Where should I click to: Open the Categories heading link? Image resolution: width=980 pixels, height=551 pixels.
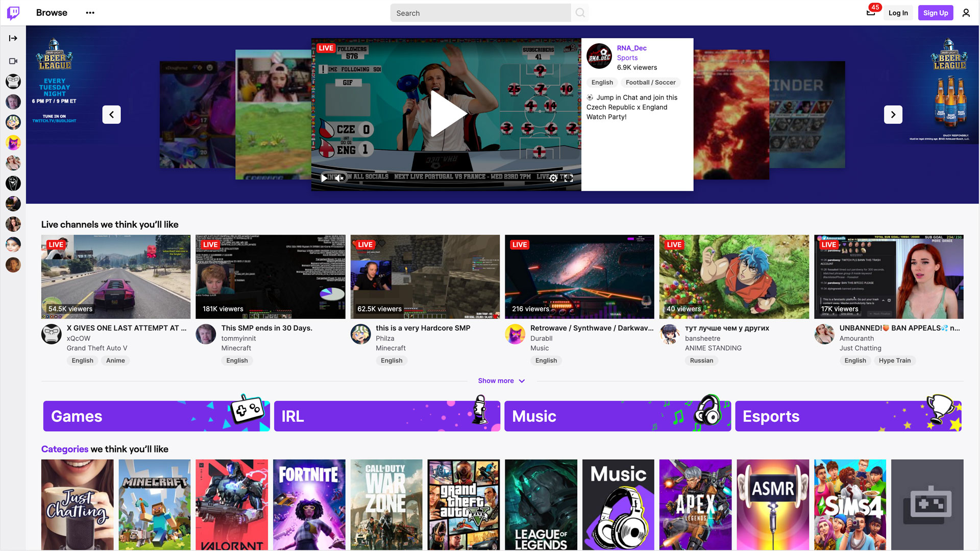[65, 449]
